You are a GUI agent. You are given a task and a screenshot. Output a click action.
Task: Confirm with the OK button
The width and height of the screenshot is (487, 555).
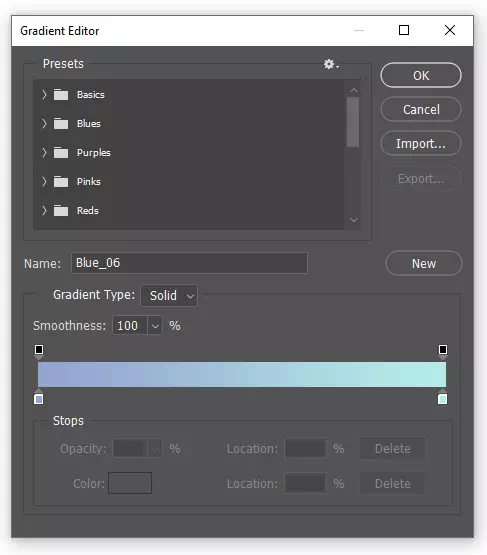click(421, 75)
